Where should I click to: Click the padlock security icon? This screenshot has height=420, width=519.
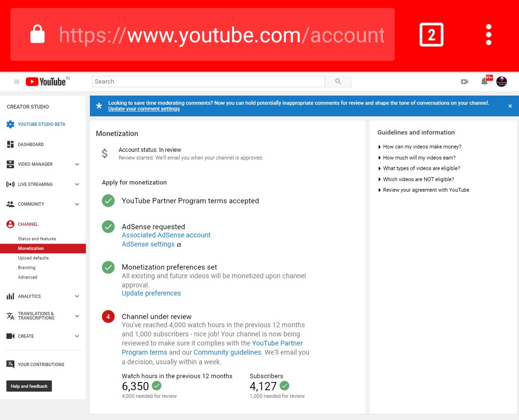(x=37, y=34)
